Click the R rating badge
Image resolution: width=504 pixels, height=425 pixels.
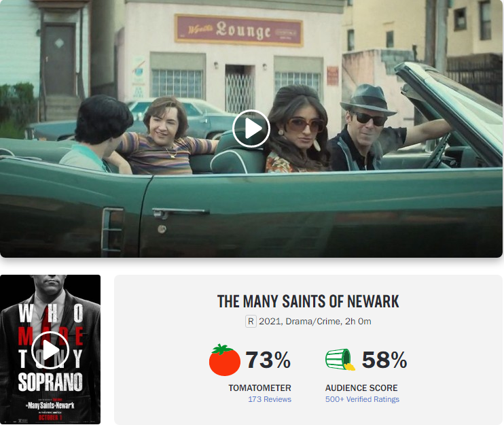pyautogui.click(x=251, y=322)
